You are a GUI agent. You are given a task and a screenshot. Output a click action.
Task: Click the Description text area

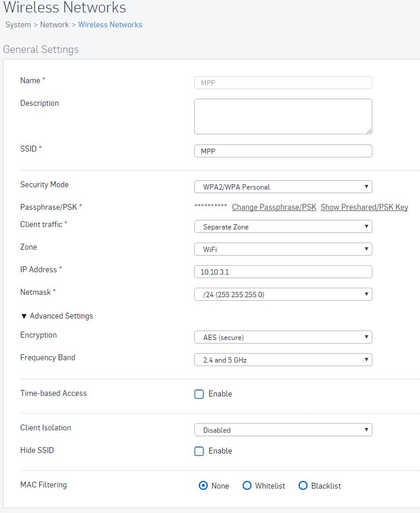pos(283,117)
